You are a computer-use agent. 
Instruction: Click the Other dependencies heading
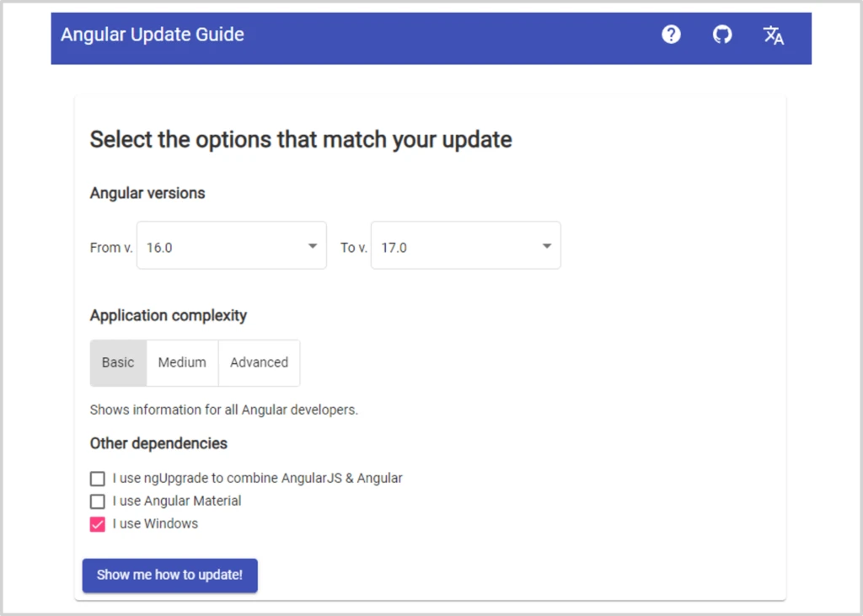[x=158, y=443]
